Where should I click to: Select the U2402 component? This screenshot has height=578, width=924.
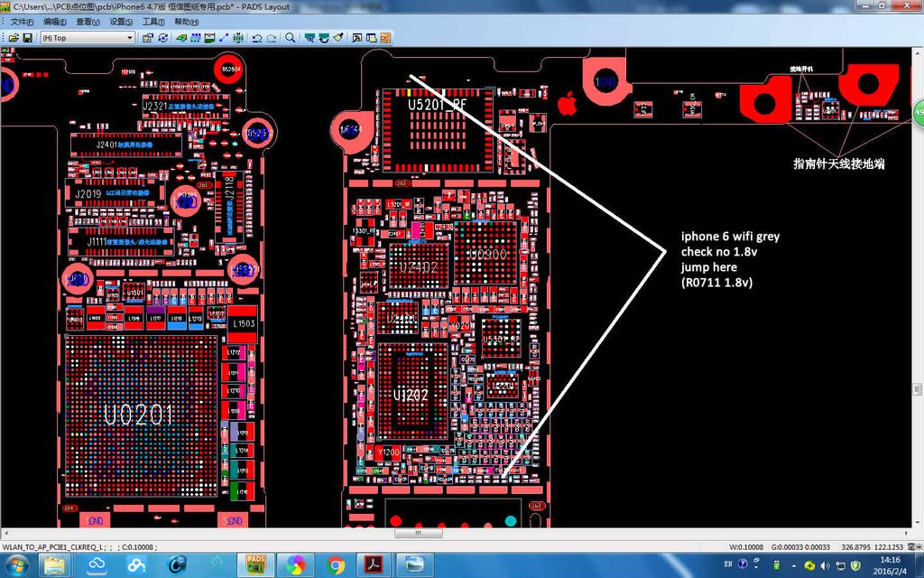(x=419, y=266)
